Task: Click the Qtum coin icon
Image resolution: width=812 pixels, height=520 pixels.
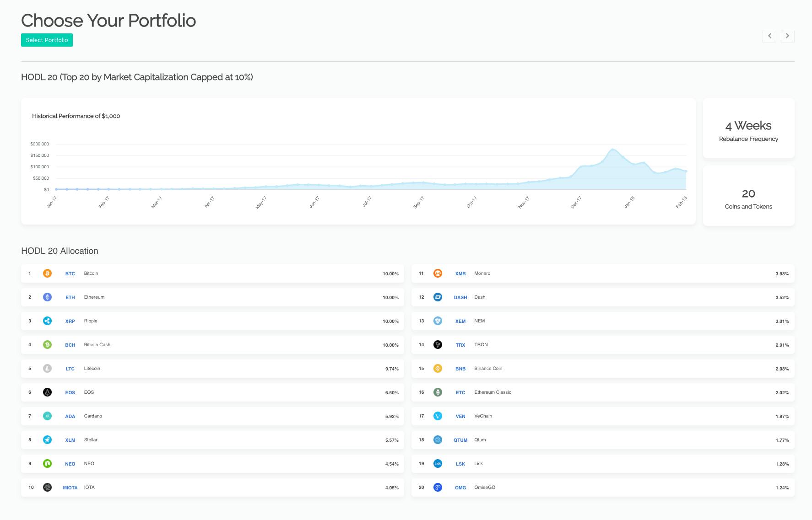Action: (438, 440)
